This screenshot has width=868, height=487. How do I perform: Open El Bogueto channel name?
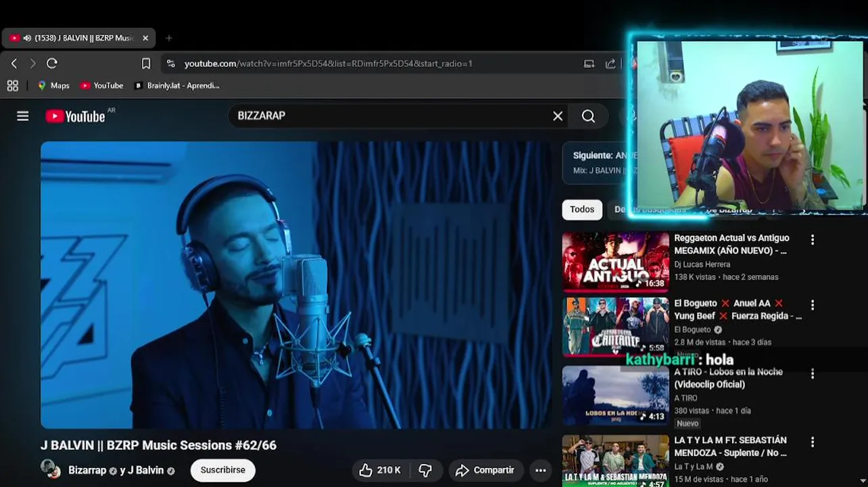click(x=692, y=329)
